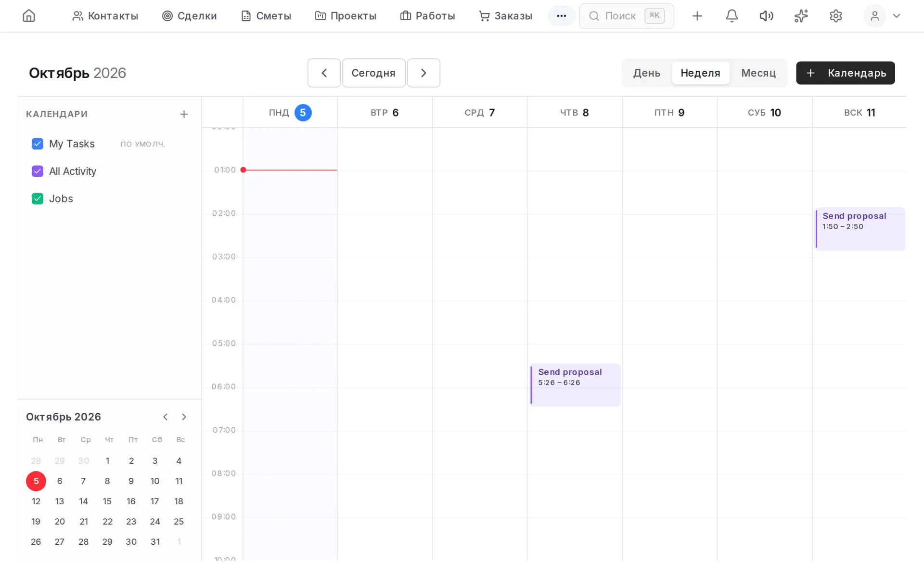The height and width of the screenshot is (578, 924).
Task: Show previous month in mini calendar
Action: click(x=165, y=417)
